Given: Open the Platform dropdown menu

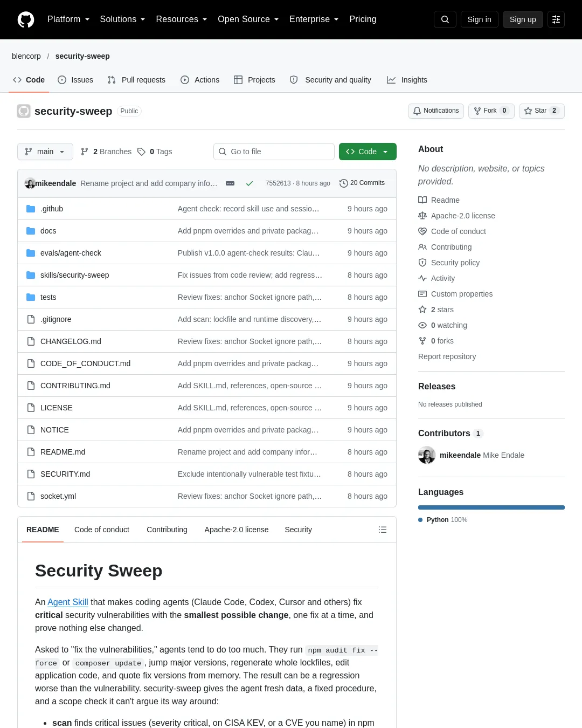Looking at the screenshot, I should [68, 19].
